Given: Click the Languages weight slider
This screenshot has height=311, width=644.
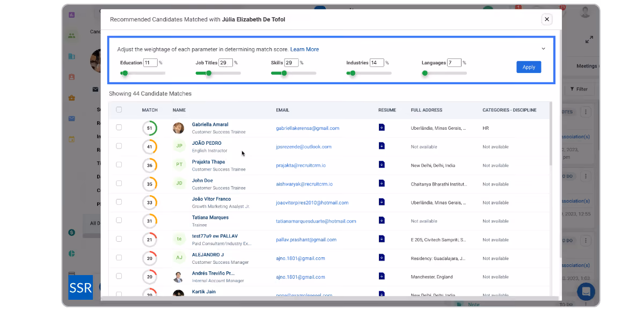Looking at the screenshot, I should coord(444,73).
